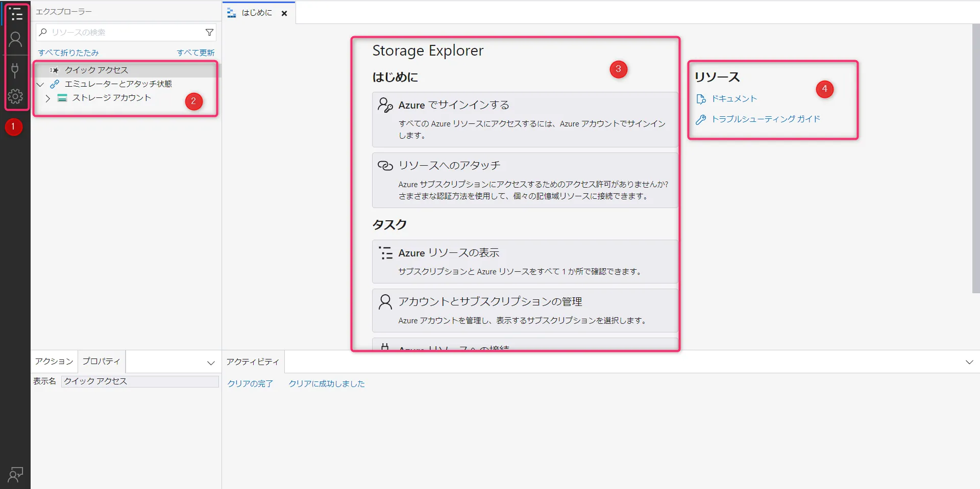Collapse the アクティビティ panel chevron
Viewport: 980px width, 489px height.
click(x=969, y=362)
